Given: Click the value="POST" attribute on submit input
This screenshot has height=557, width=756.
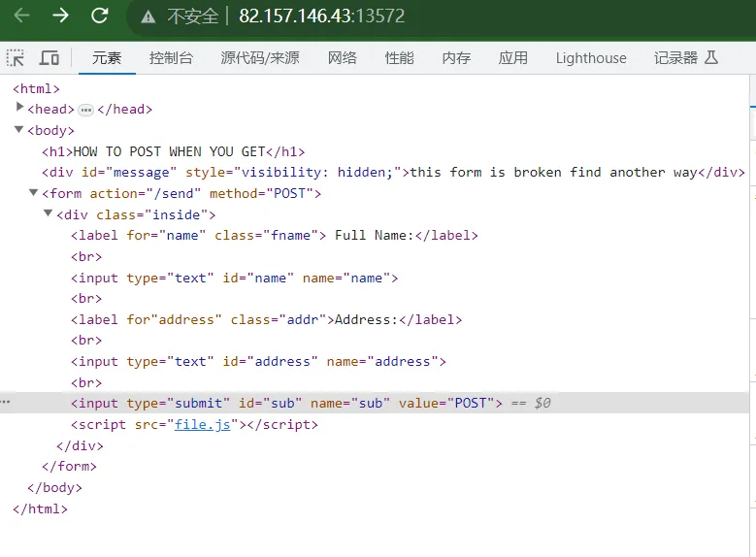Looking at the screenshot, I should point(446,403).
